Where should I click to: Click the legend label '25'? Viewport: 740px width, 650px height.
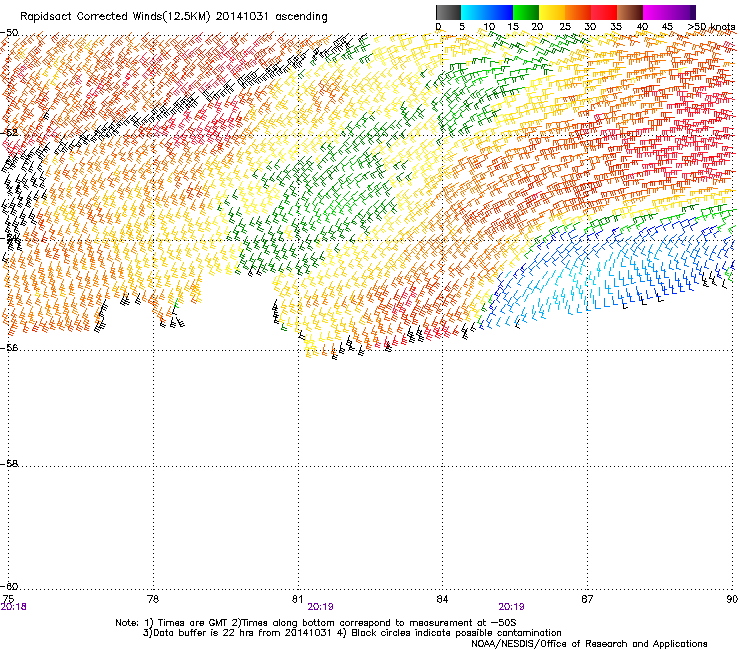pyautogui.click(x=564, y=27)
